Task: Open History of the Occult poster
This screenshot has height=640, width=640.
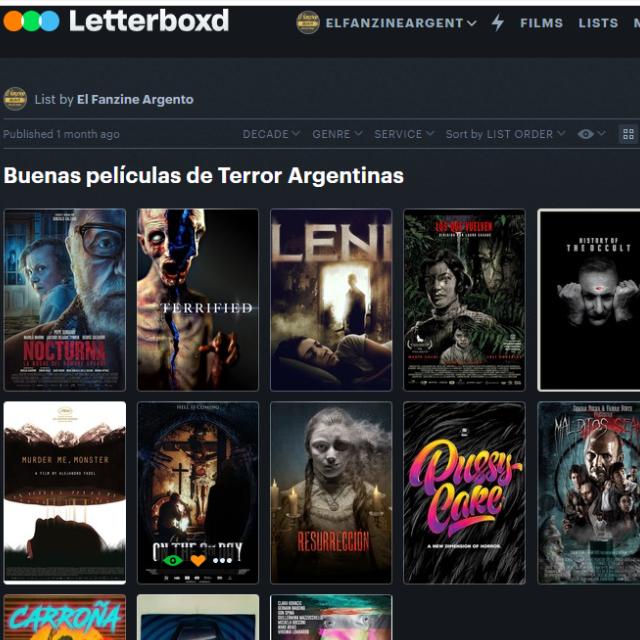Action: (589, 300)
